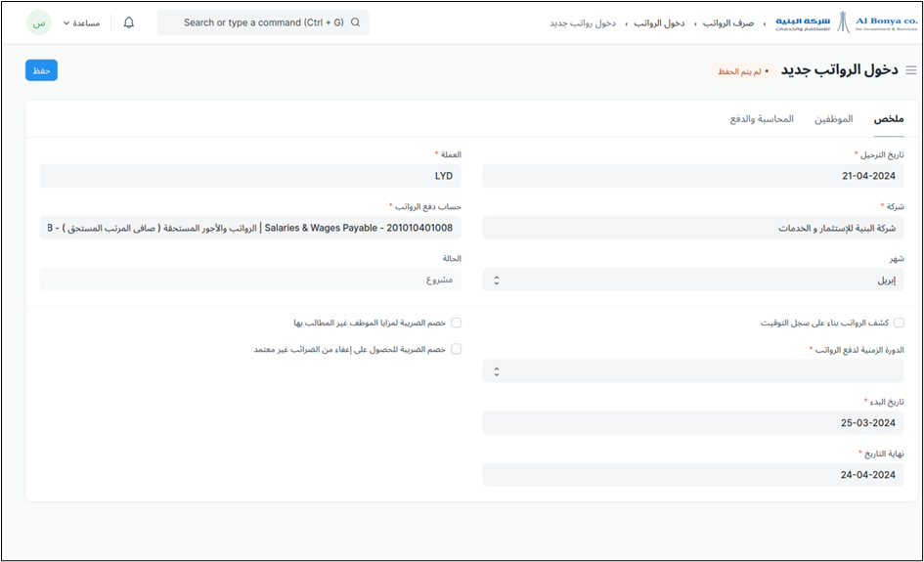
Task: Open the شهر month dropdown
Action: coord(693,280)
